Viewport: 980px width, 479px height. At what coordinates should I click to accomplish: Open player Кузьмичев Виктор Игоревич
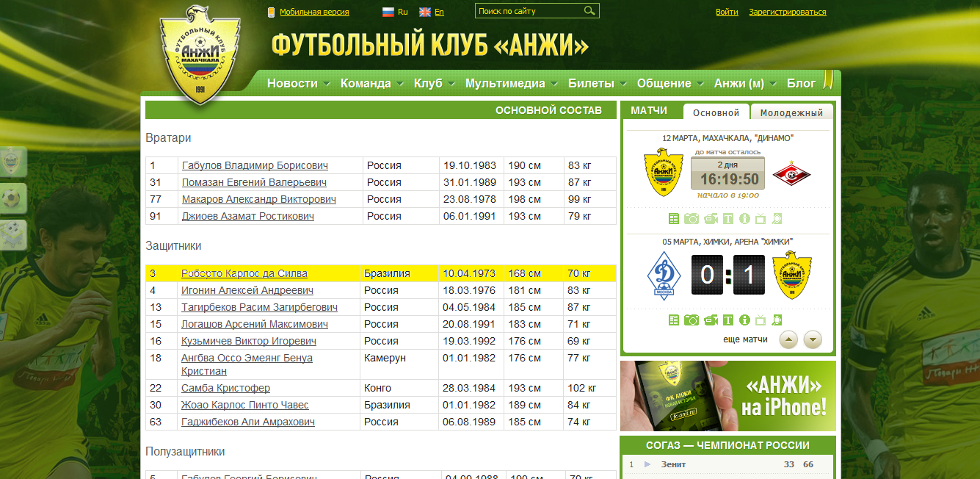pos(249,341)
